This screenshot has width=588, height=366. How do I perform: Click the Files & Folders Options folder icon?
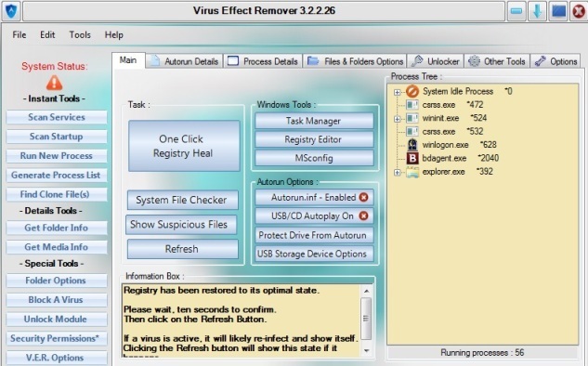pos(313,60)
